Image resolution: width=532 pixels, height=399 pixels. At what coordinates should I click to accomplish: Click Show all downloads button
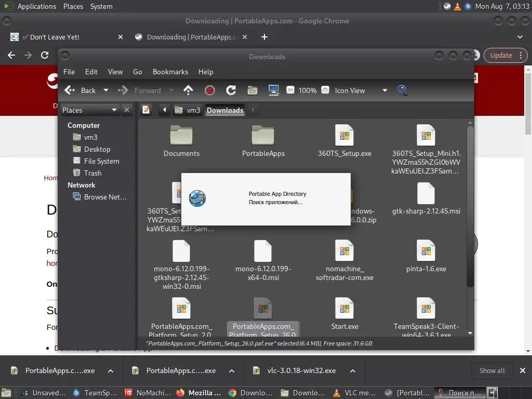pos(491,371)
